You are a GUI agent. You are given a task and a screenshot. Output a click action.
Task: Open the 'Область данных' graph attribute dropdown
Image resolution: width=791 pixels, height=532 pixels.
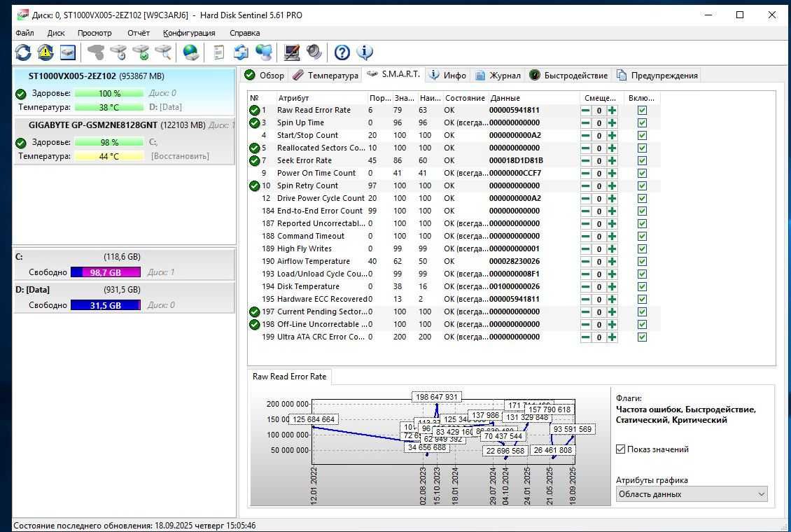pyautogui.click(x=692, y=494)
